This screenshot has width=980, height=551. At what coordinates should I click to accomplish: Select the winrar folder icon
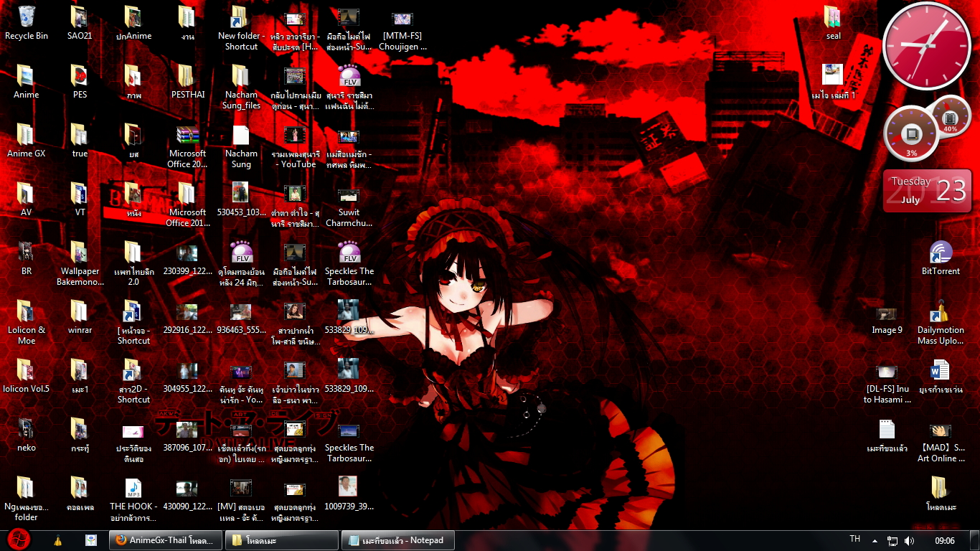tap(80, 317)
